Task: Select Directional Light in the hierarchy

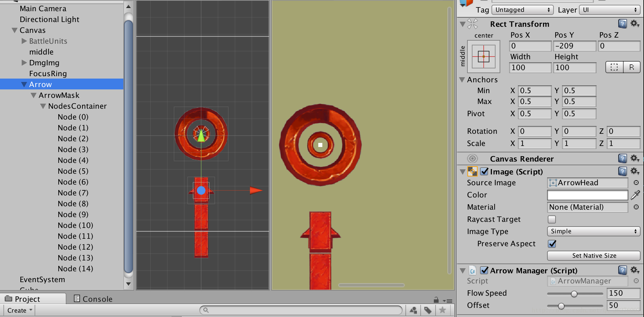Action: click(x=49, y=19)
